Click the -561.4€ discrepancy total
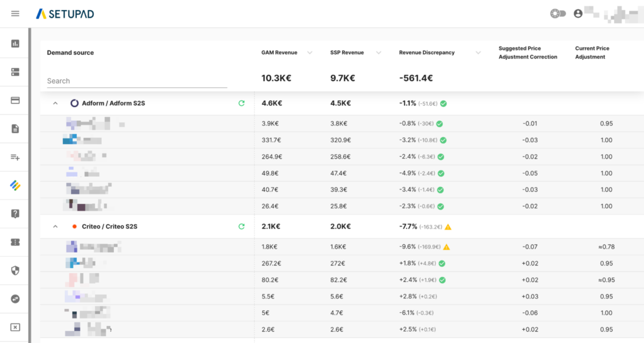The width and height of the screenshot is (644, 343). click(x=416, y=78)
